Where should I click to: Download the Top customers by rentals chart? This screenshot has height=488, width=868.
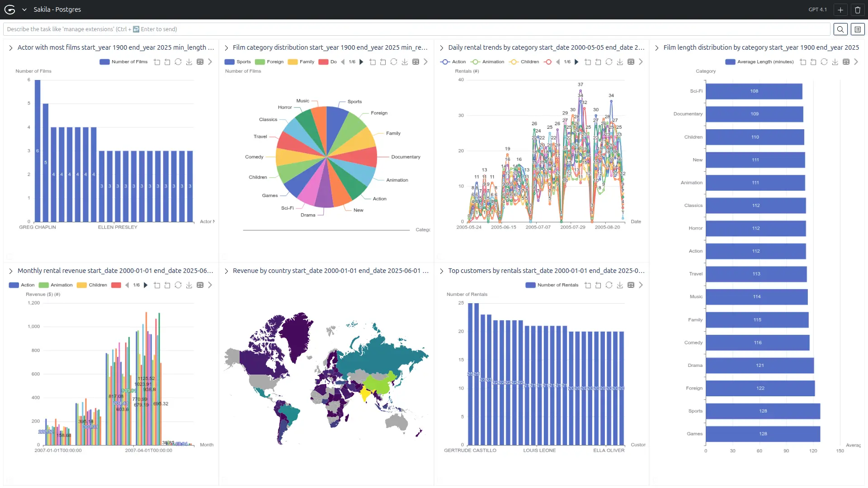pyautogui.click(x=620, y=285)
